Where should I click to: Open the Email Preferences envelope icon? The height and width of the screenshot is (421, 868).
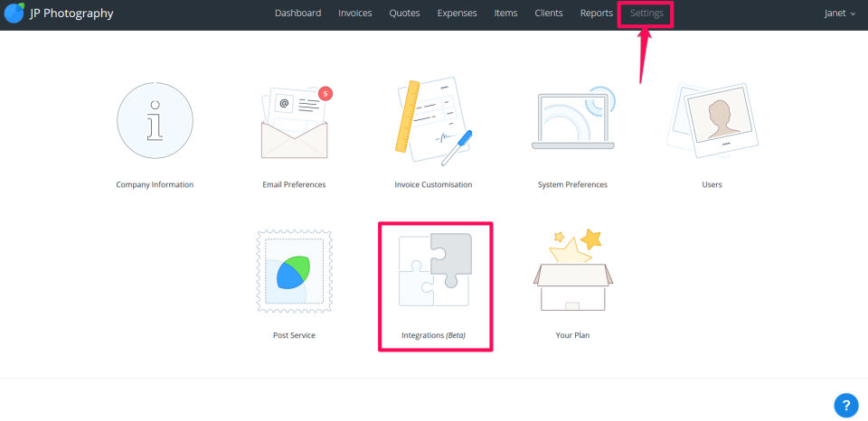coord(295,122)
